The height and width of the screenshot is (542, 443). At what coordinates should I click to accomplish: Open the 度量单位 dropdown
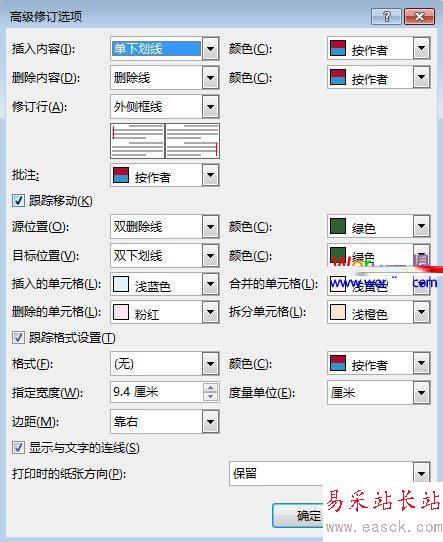click(x=421, y=393)
